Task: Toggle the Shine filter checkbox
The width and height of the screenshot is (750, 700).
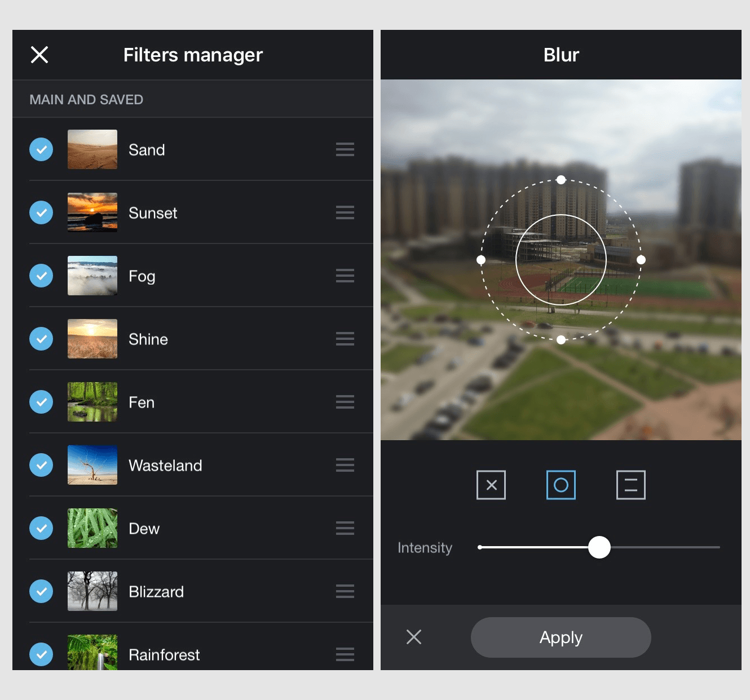Action: 41,339
